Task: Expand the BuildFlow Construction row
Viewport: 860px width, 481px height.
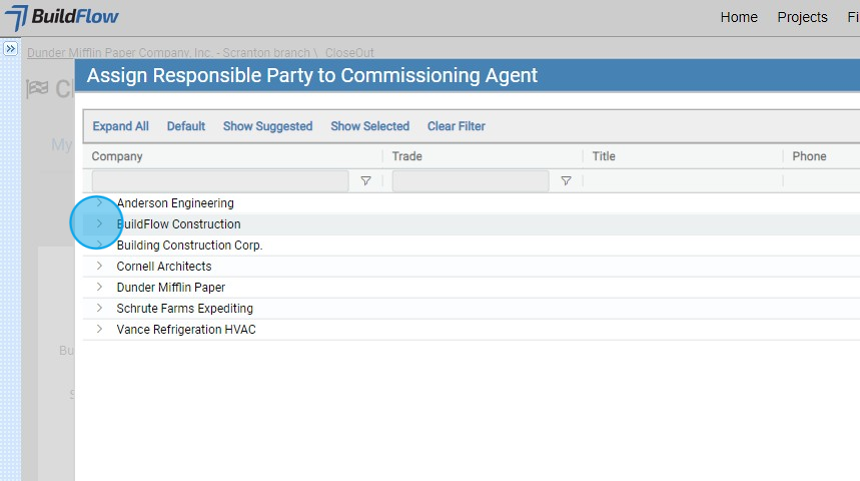Action: coord(99,224)
